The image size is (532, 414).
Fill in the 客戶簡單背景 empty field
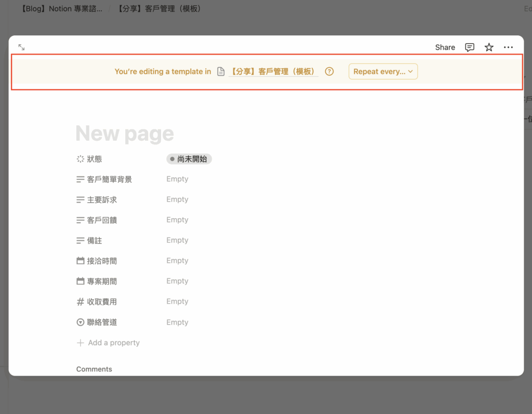click(x=177, y=179)
